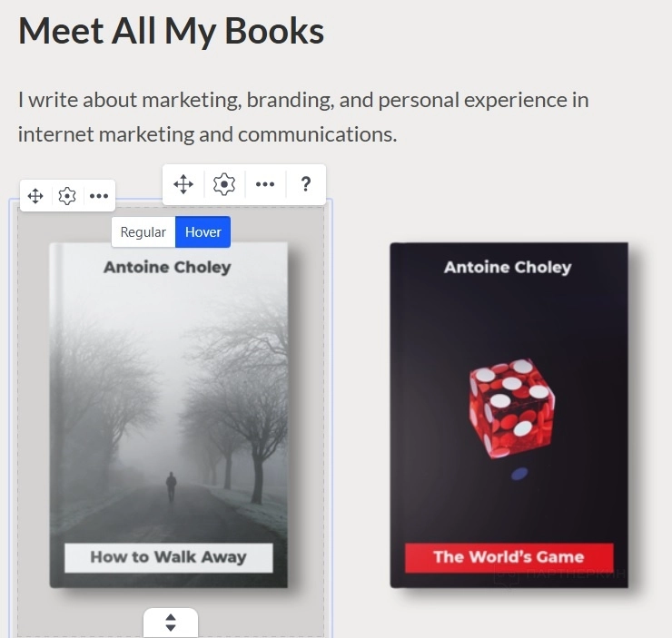Open three-dot more options in center toolbar
The width and height of the screenshot is (672, 638).
[265, 184]
